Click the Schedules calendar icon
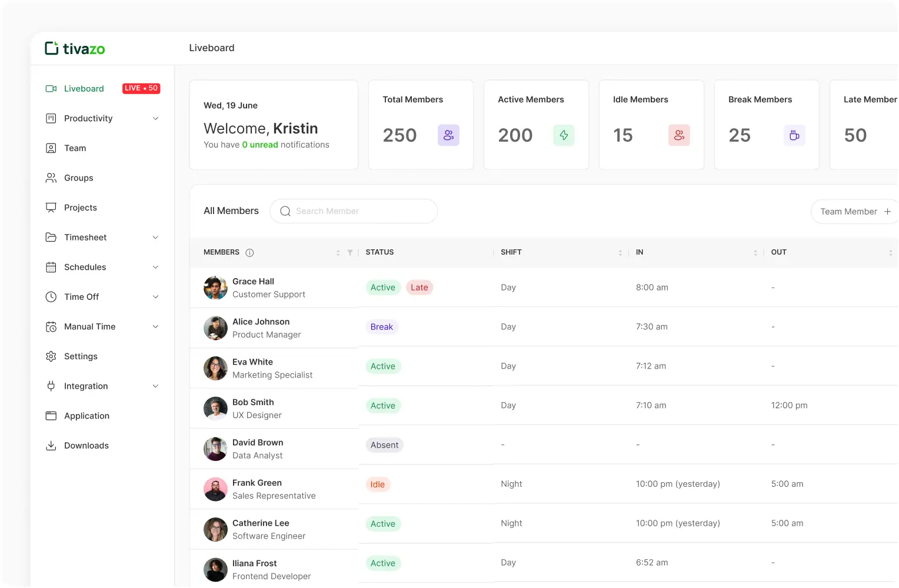The height and width of the screenshot is (588, 899). [51, 267]
